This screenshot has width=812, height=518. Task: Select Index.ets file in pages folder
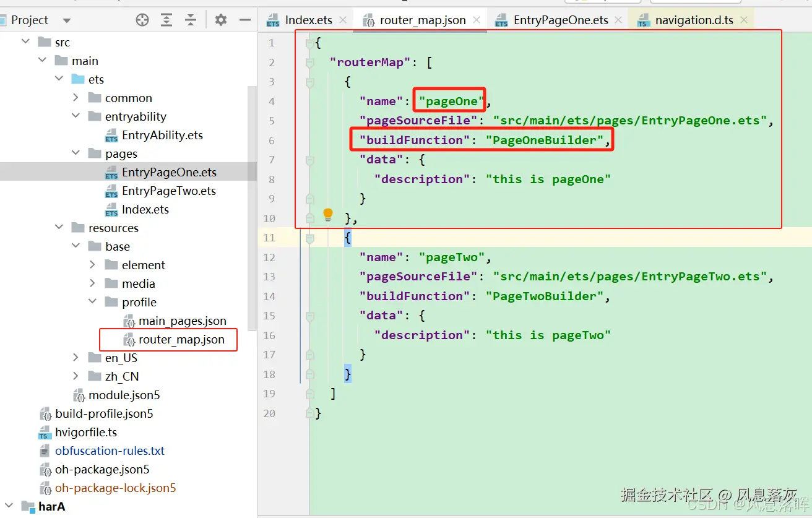pos(145,209)
